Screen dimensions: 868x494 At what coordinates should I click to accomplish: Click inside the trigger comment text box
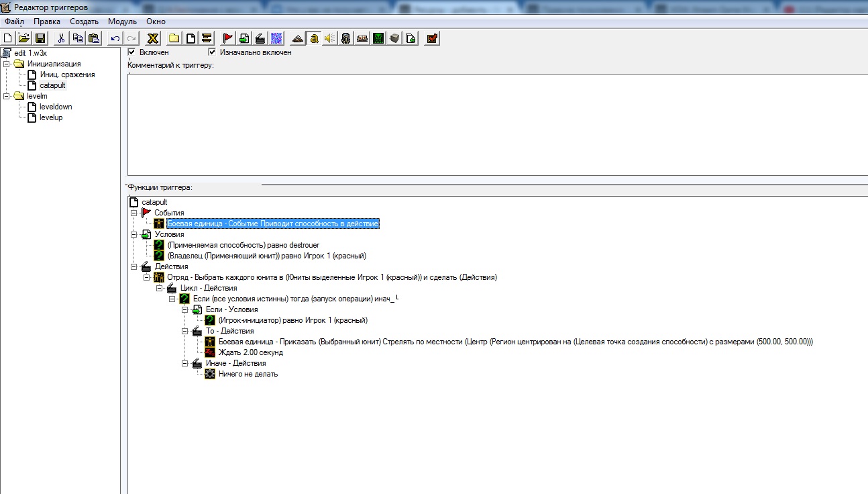pos(497,124)
